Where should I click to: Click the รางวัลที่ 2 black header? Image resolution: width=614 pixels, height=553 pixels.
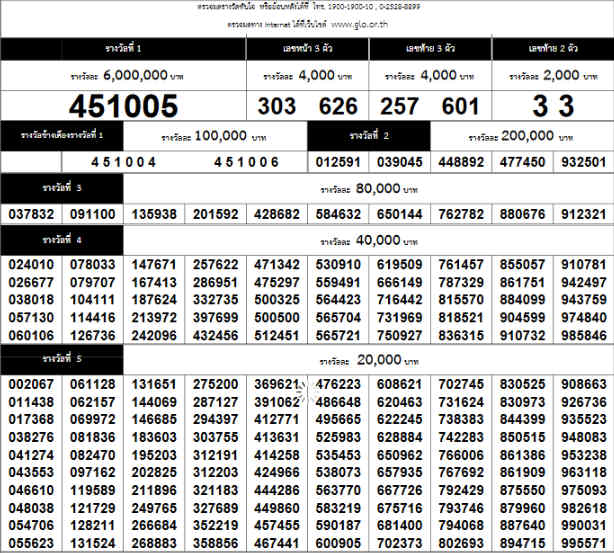tap(369, 135)
